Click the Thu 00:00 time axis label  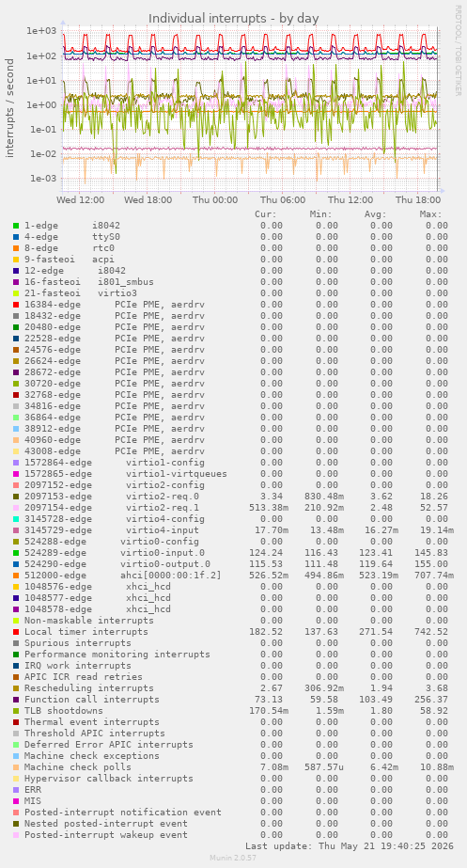[x=215, y=200]
